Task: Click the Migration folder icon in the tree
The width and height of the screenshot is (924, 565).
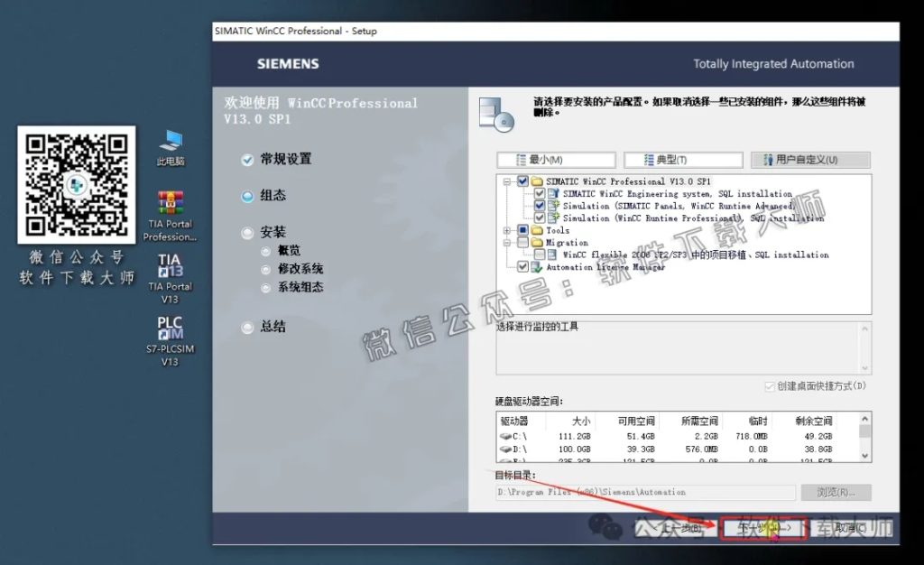Action: click(539, 243)
